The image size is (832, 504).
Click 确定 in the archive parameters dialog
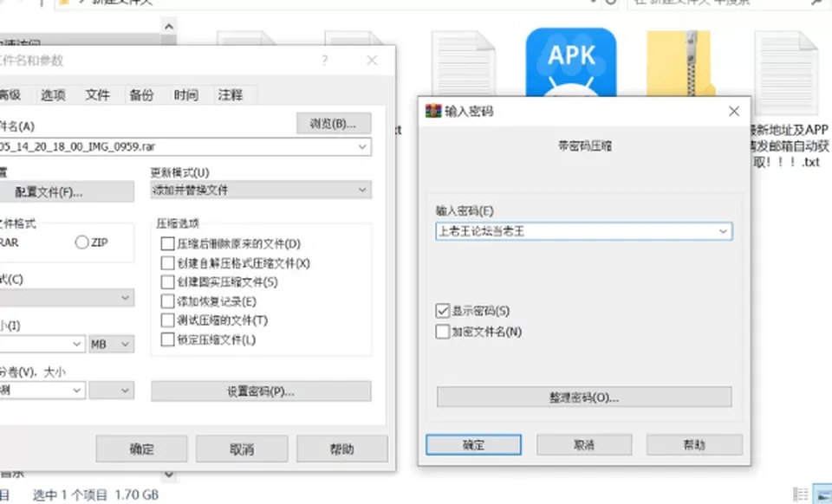point(141,449)
